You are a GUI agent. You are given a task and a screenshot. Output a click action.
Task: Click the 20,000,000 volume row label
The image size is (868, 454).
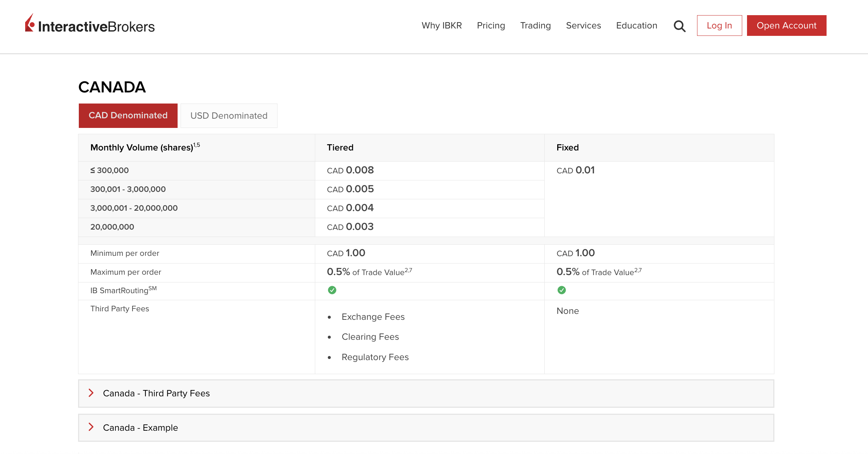(x=112, y=227)
